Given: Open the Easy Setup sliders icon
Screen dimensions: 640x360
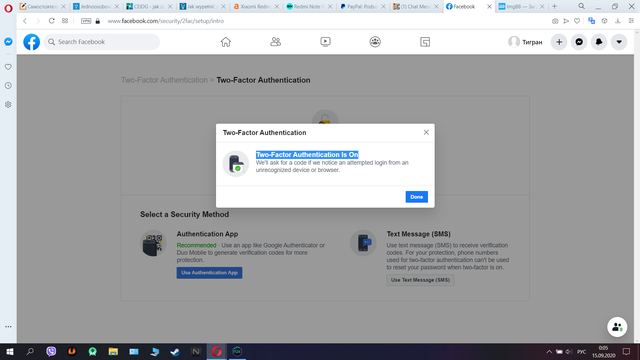Looking at the screenshot, I should coord(631,21).
